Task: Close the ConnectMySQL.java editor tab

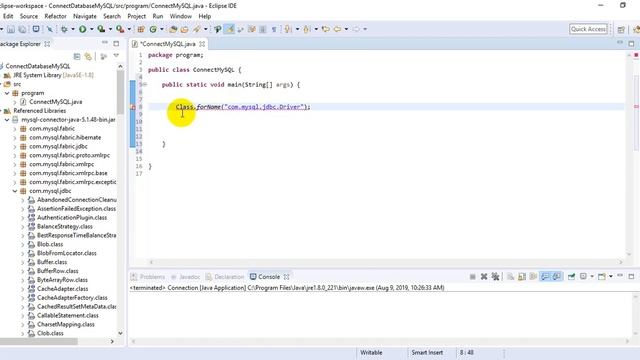Action: 202,44
